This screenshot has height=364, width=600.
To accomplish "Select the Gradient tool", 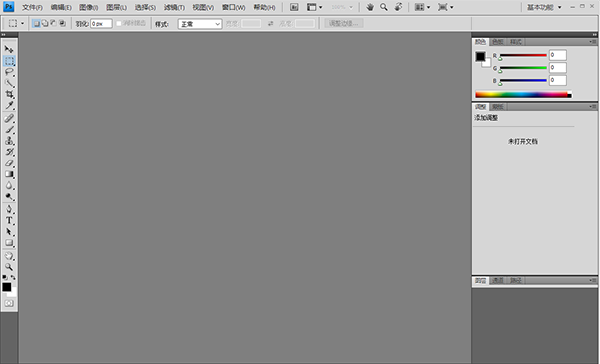I will click(x=9, y=174).
